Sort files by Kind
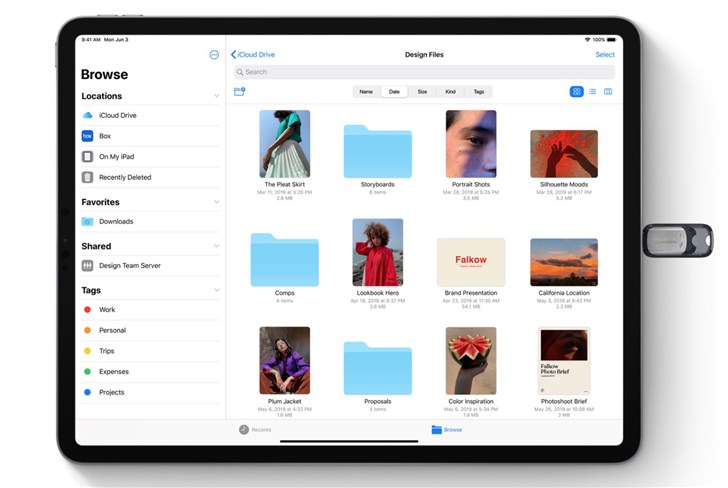The width and height of the screenshot is (728, 488). coord(450,92)
